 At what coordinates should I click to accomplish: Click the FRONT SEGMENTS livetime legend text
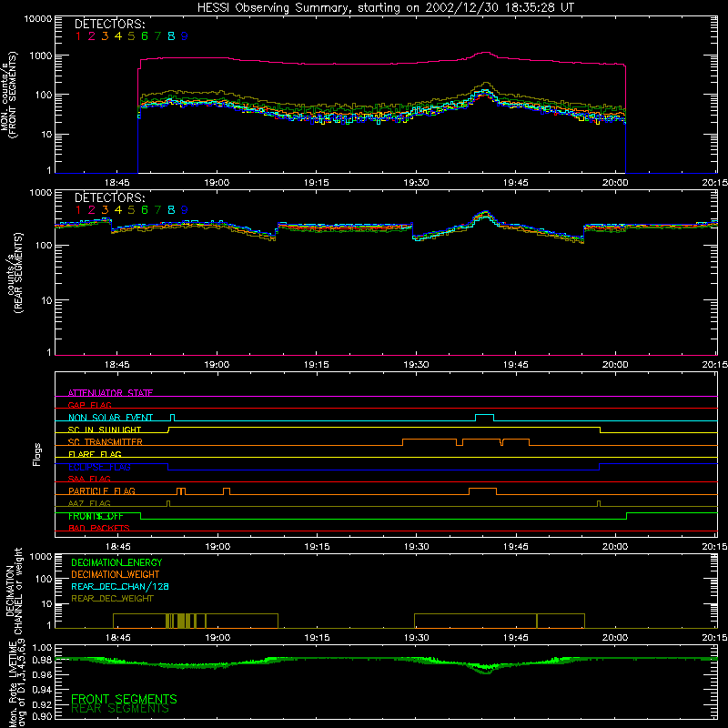(x=124, y=699)
